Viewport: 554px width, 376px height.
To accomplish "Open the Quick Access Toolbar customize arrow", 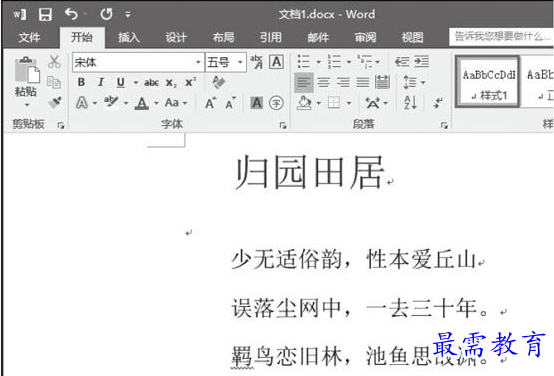I will pos(128,14).
